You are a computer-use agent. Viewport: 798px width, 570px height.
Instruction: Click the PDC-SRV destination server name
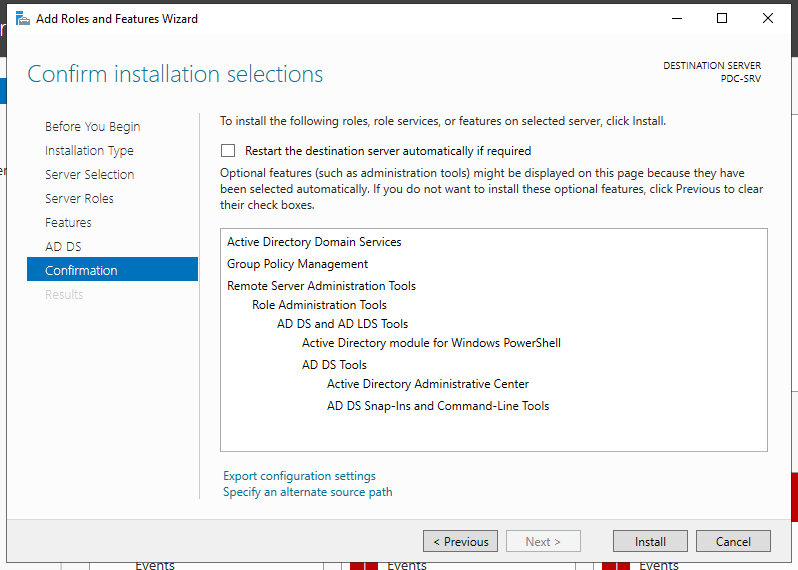pyautogui.click(x=740, y=78)
